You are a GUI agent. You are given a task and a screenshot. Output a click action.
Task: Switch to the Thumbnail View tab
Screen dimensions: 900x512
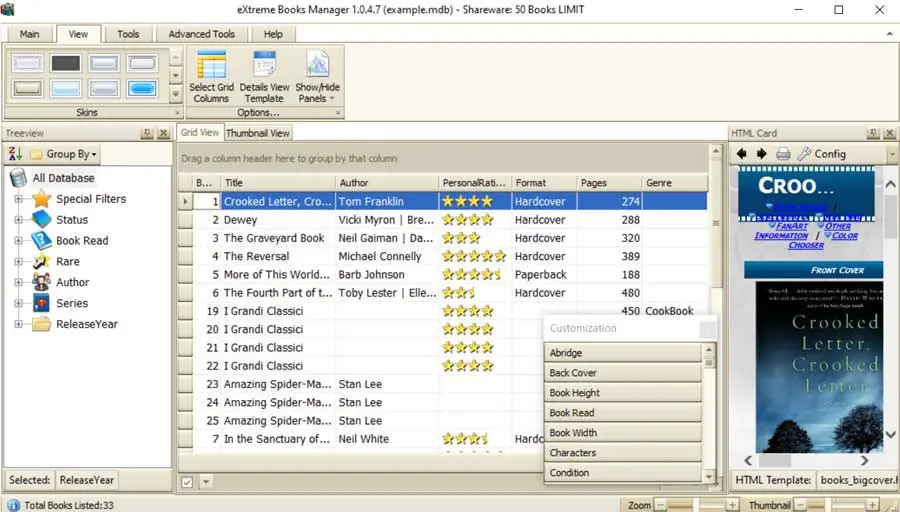(258, 133)
